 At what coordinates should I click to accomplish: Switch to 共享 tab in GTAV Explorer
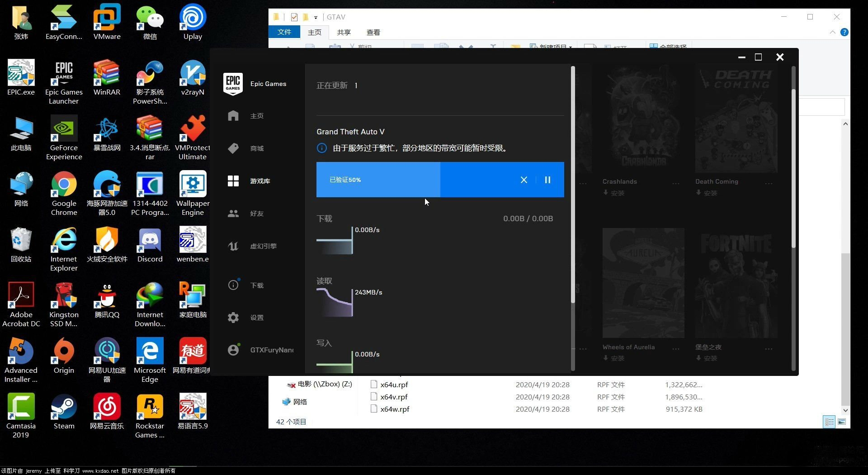click(x=344, y=32)
